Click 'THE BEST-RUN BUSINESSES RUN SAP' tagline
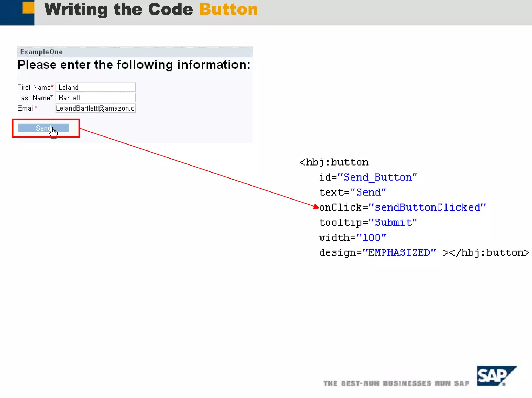 click(x=396, y=383)
